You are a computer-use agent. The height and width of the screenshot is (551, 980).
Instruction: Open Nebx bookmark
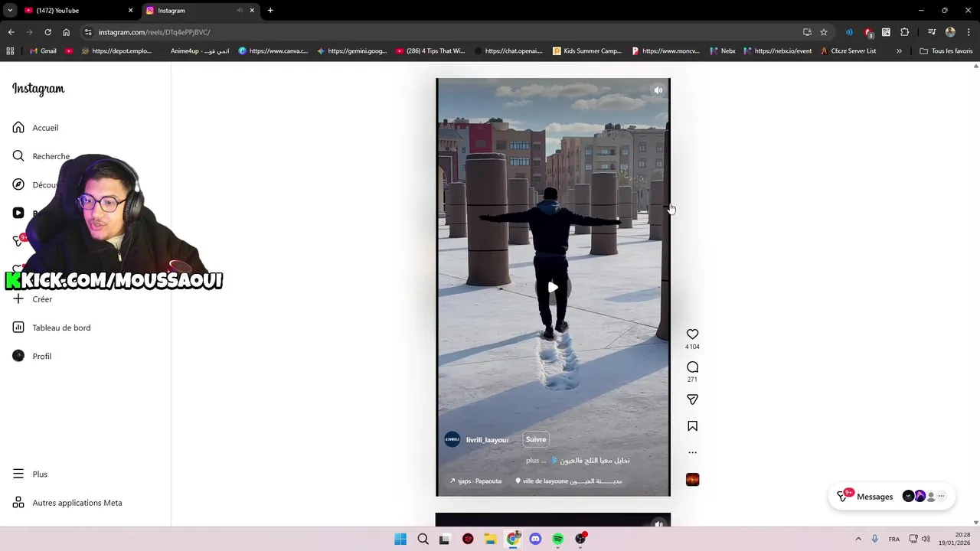[722, 51]
